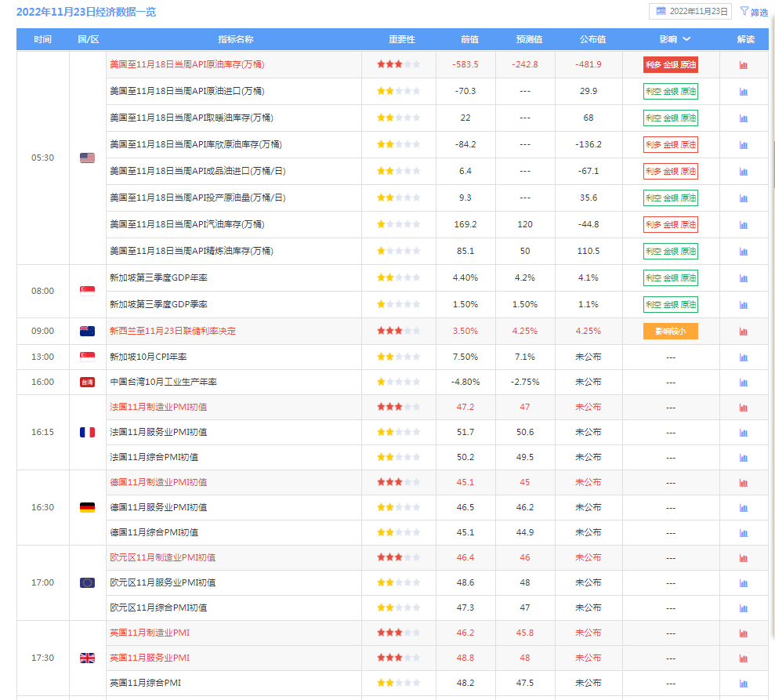Screen dimensions: 775x700
Task: Click star rating for 新西兰联储利率决定 row
Action: tap(398, 331)
